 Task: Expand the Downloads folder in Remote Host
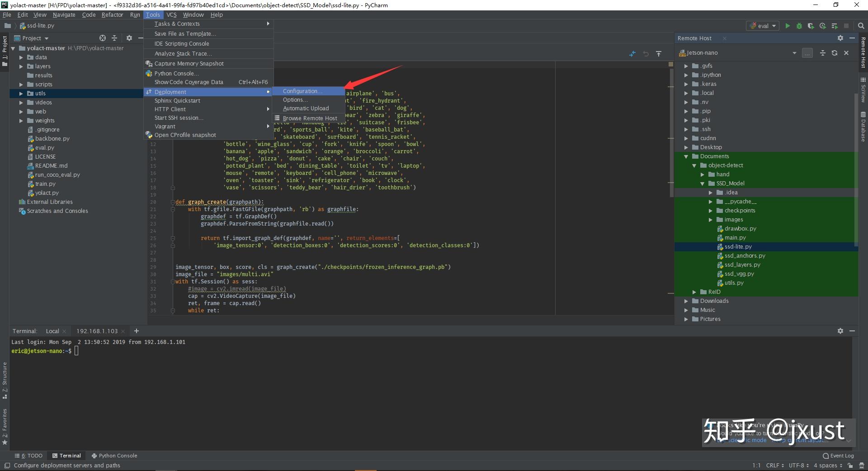686,301
